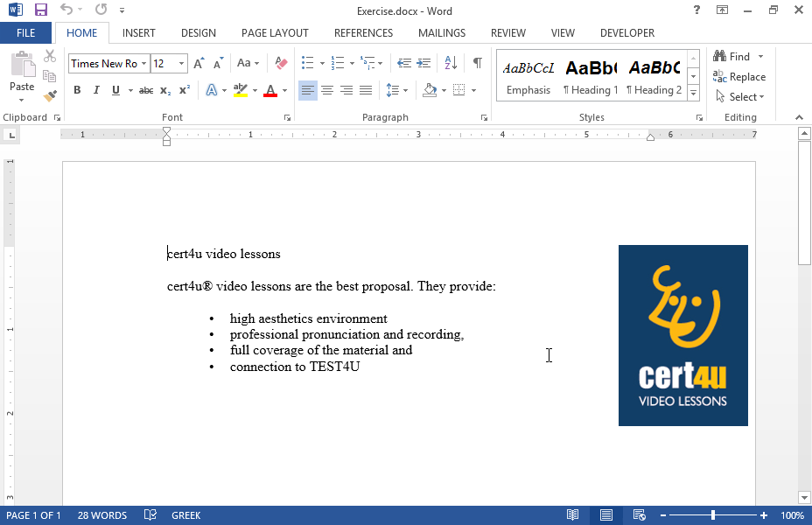Increase paragraph indent
The height and width of the screenshot is (525, 812).
tap(423, 63)
